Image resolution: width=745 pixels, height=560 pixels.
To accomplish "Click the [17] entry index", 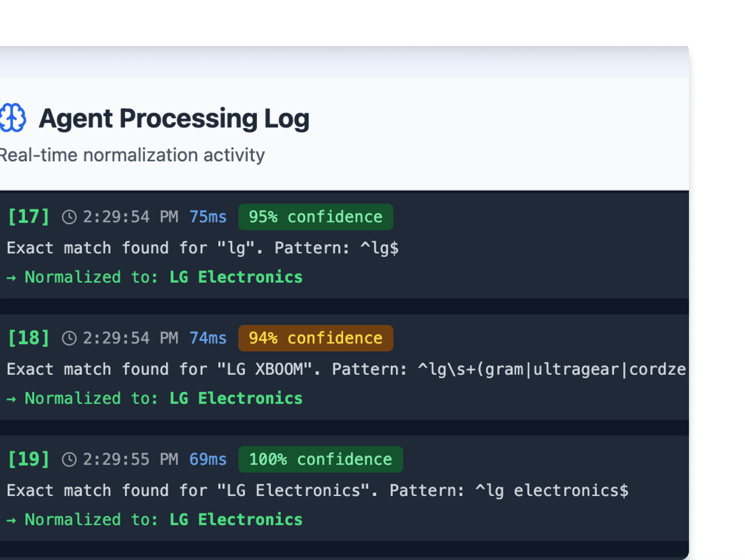I will coord(29,216).
